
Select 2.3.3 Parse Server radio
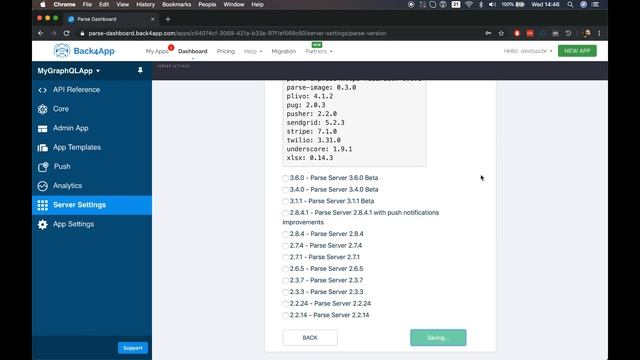[x=285, y=292]
